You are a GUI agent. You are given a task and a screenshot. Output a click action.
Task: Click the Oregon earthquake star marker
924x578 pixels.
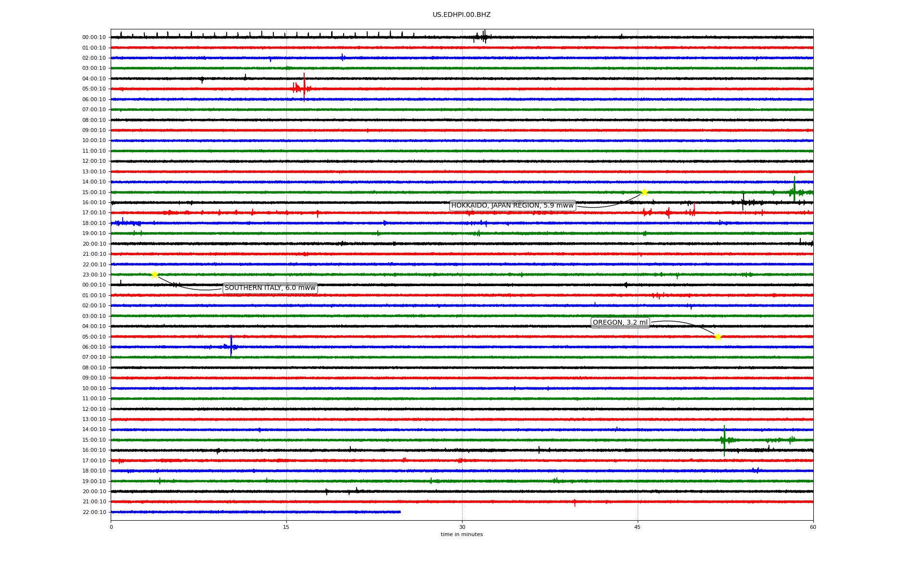tap(718, 337)
